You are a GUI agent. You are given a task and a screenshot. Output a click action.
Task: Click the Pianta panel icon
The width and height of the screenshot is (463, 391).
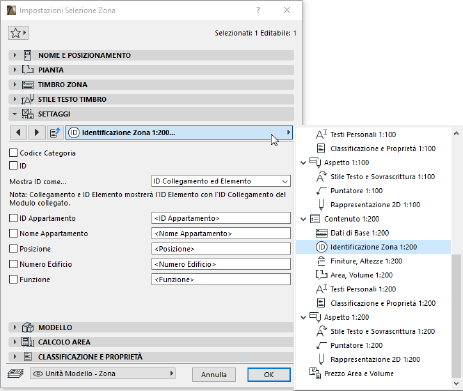coord(28,70)
